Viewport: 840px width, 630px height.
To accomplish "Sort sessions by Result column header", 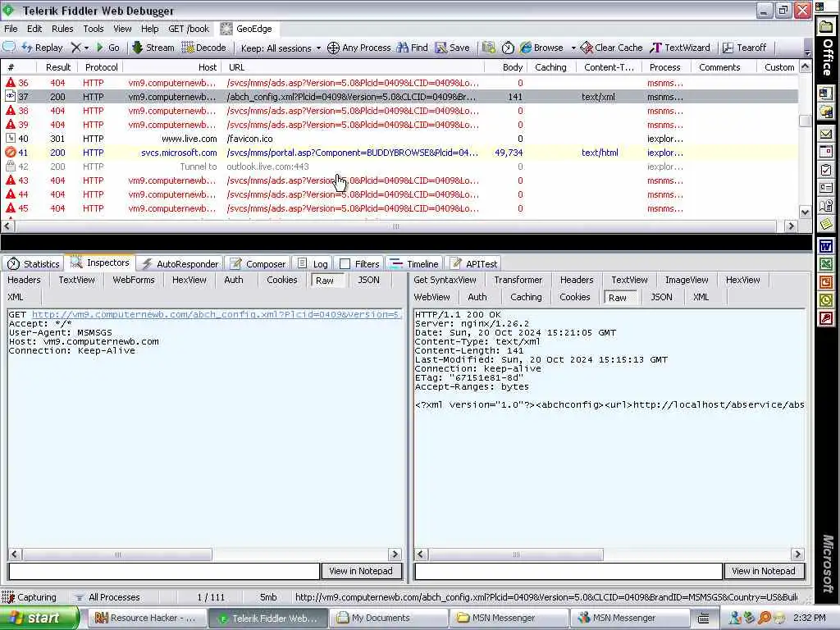I will tap(58, 67).
